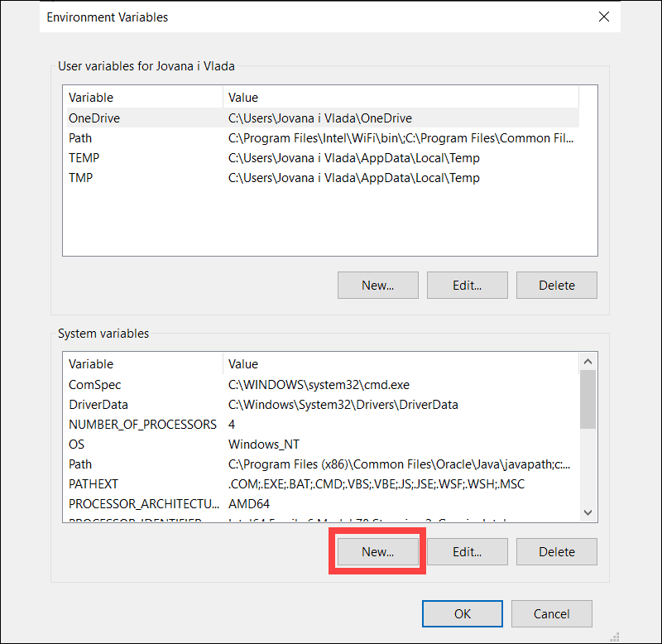Close the Environment Variables dialog
This screenshot has height=644, width=662.
604,17
